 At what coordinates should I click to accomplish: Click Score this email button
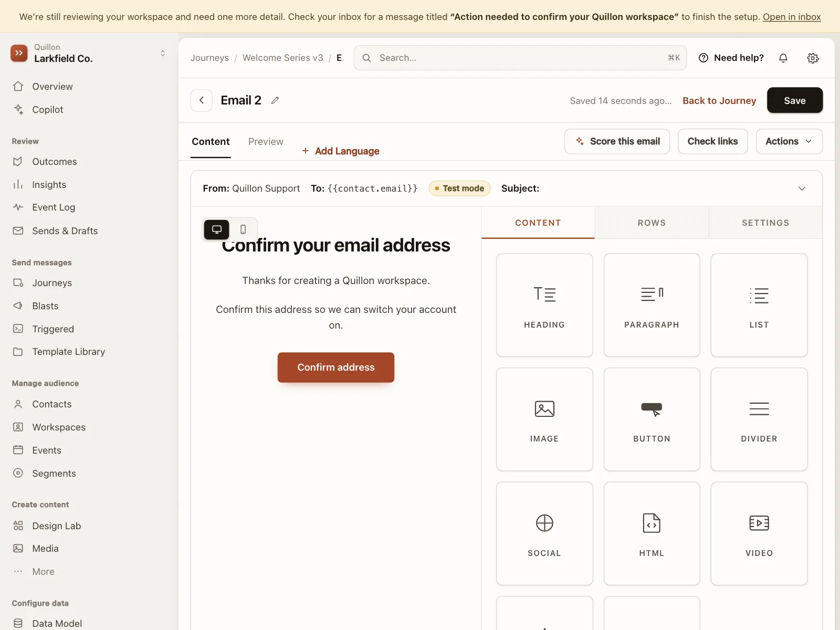coord(617,141)
